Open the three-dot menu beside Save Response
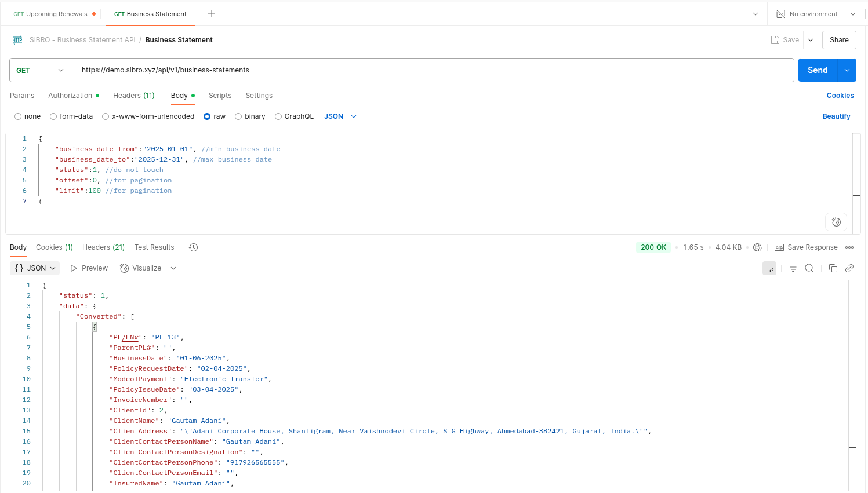Screen dimensions: 868x493 [849, 247]
